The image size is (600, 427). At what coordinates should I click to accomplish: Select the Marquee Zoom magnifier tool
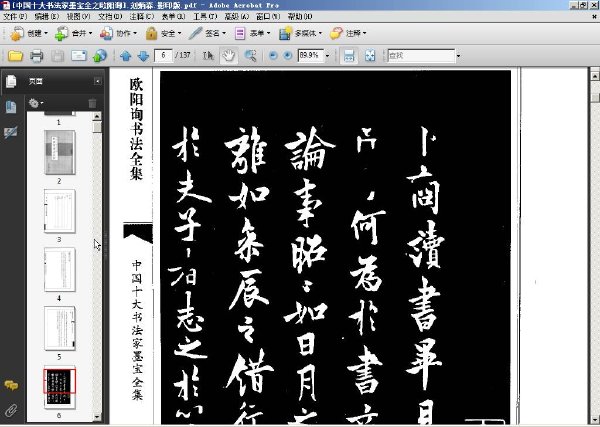250,56
